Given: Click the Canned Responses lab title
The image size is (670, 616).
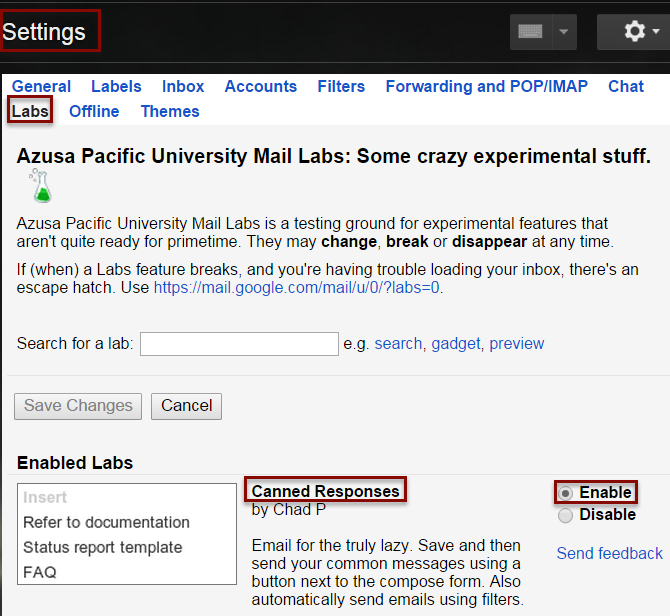Looking at the screenshot, I should coord(325,491).
